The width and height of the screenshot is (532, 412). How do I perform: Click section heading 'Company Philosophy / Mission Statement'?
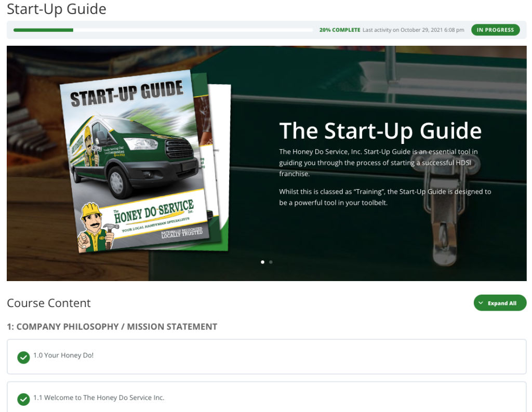pyautogui.click(x=112, y=326)
